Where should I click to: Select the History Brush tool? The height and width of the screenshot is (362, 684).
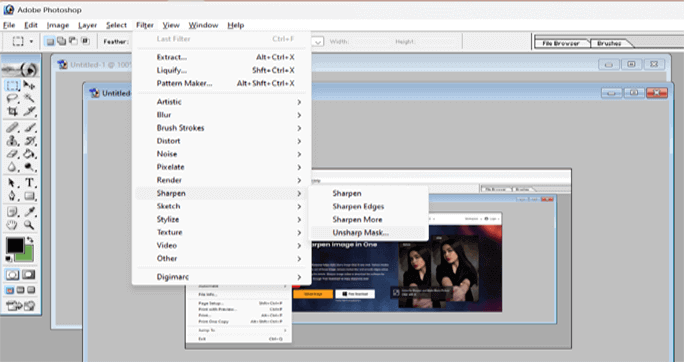pyautogui.click(x=29, y=141)
